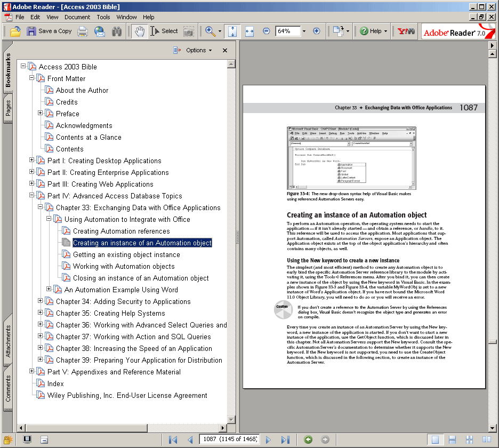Click the Rotate view page icon

click(x=338, y=31)
